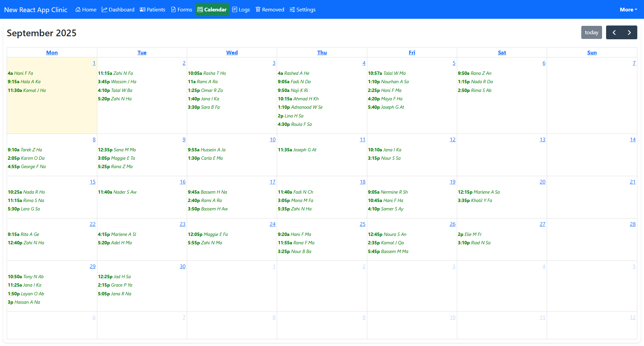This screenshot has height=346, width=644.
Task: Go to previous month with left chevron
Action: point(614,33)
